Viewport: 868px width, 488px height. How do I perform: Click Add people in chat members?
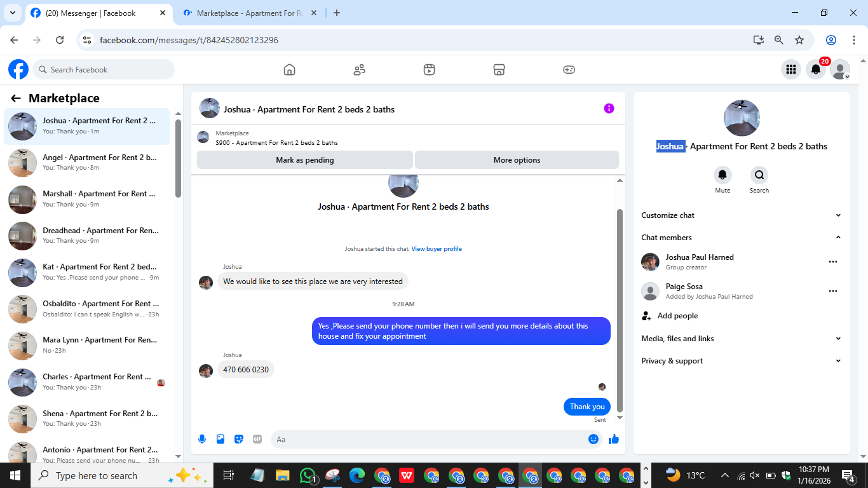click(677, 316)
